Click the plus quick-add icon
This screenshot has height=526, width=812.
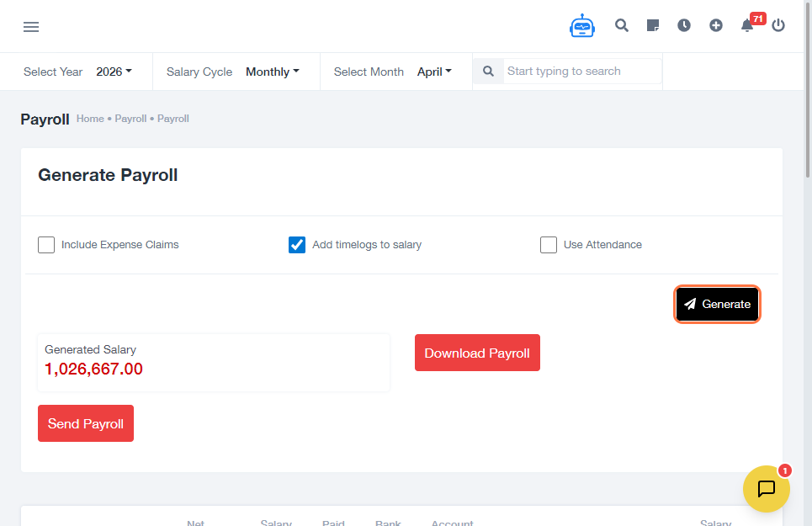(x=716, y=26)
